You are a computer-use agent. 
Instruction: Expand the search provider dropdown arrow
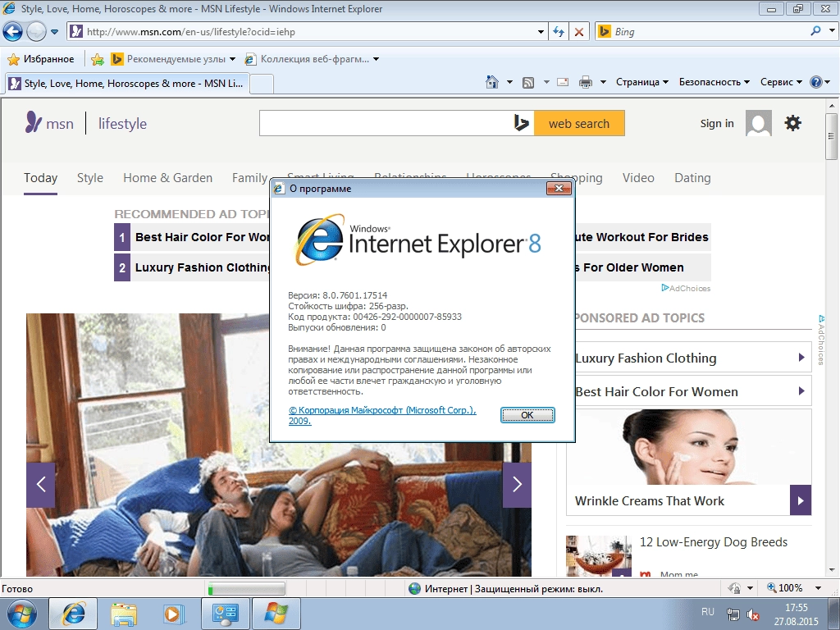[832, 31]
